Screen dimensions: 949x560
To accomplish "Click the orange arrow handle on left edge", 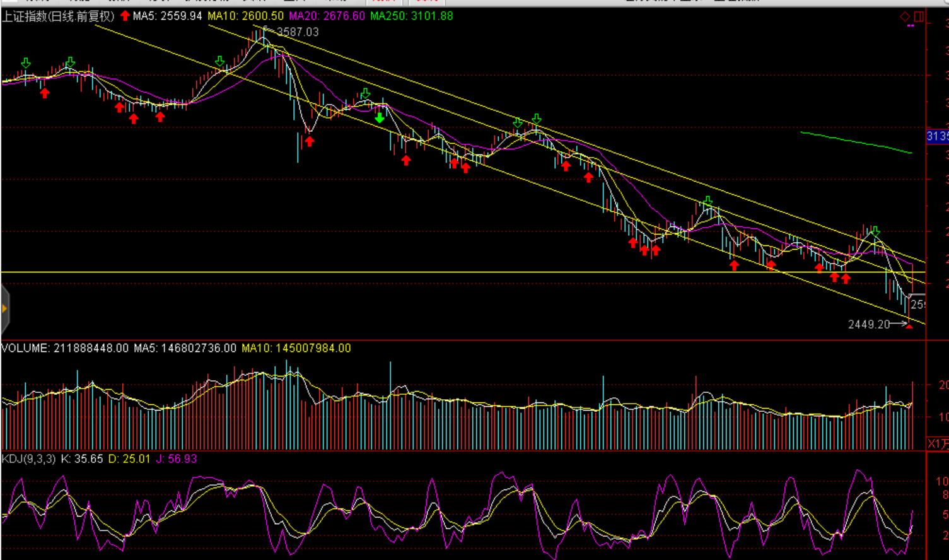I will click(4, 308).
